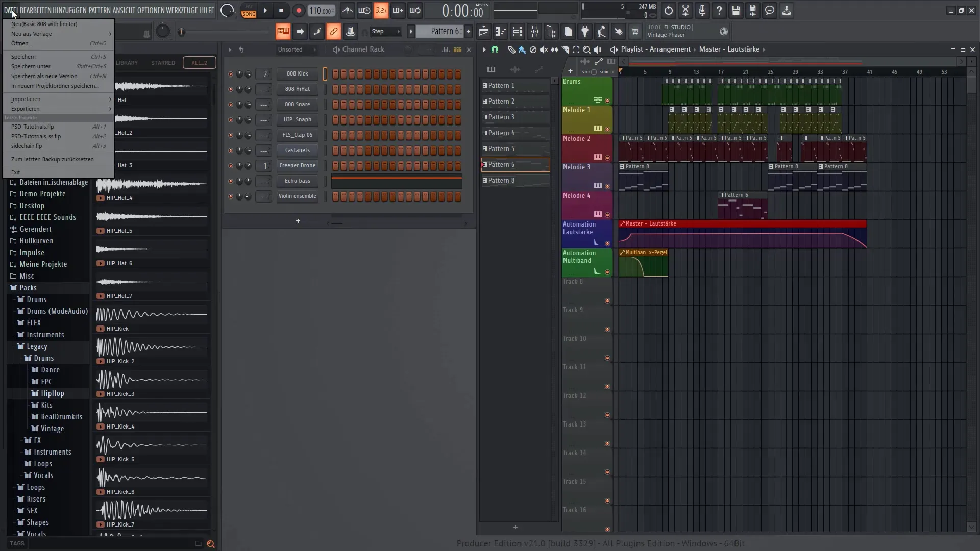Viewport: 980px width, 551px height.
Task: Expand the HipHop subfolder under Drums
Action: coord(52,393)
